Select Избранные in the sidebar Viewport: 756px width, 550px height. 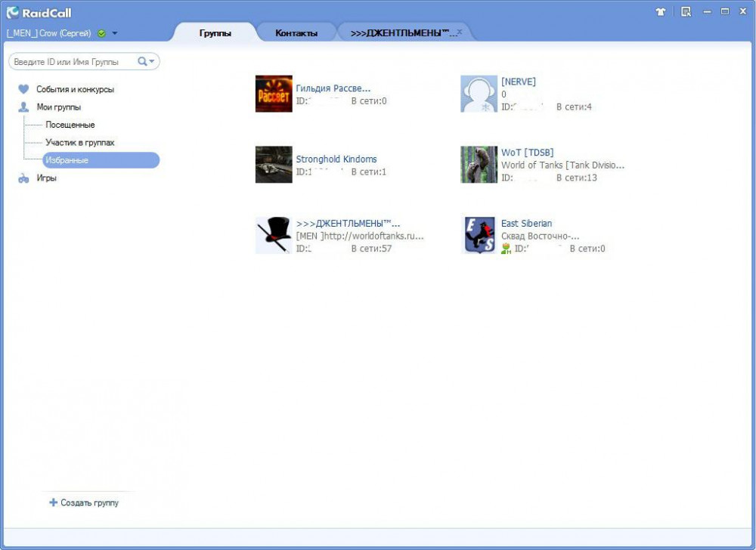[x=101, y=160]
